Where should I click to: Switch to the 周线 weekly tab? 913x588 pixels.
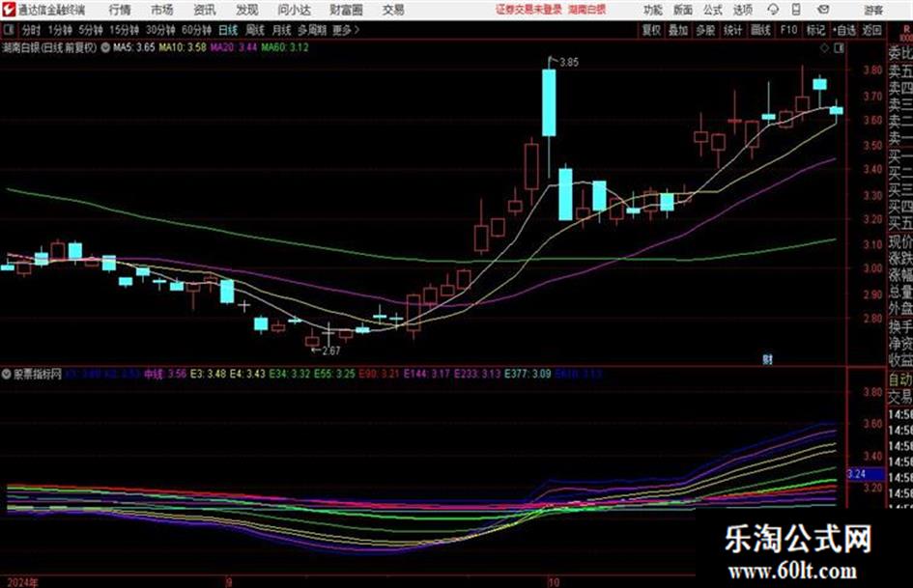(255, 30)
